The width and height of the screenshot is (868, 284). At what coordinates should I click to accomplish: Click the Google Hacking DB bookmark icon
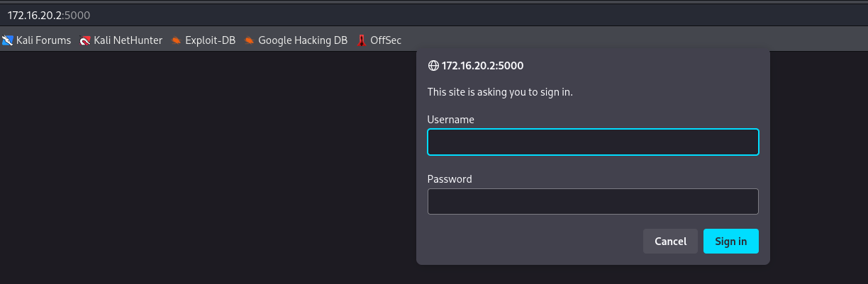point(250,40)
